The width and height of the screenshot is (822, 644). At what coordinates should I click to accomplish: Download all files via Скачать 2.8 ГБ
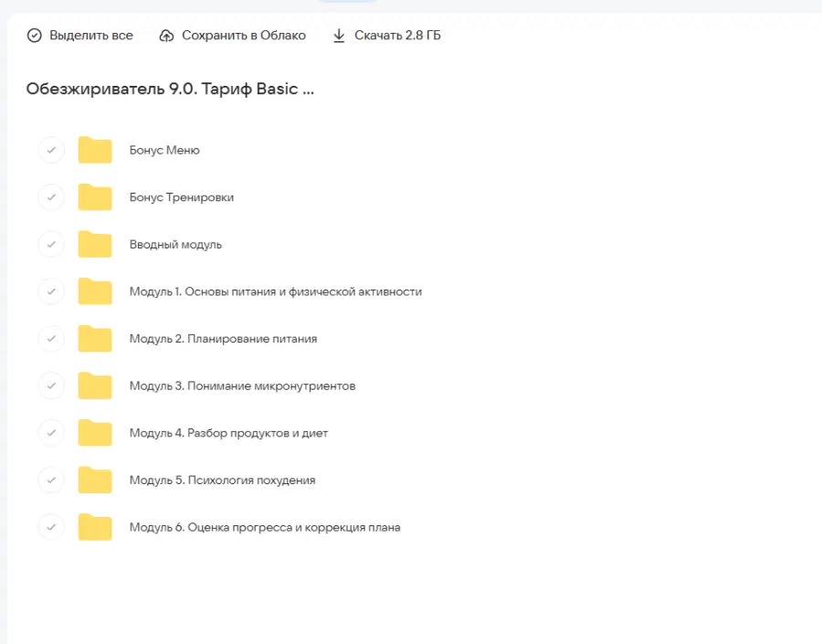pyautogui.click(x=397, y=36)
